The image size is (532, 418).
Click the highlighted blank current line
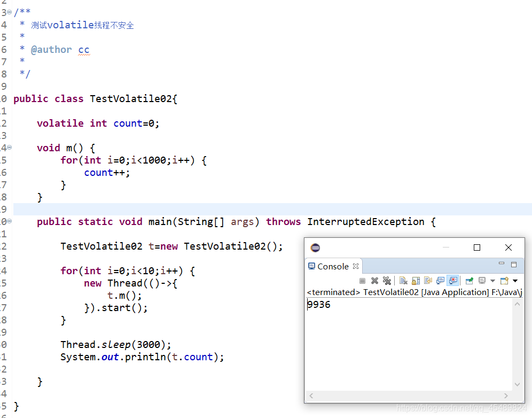pyautogui.click(x=272, y=209)
